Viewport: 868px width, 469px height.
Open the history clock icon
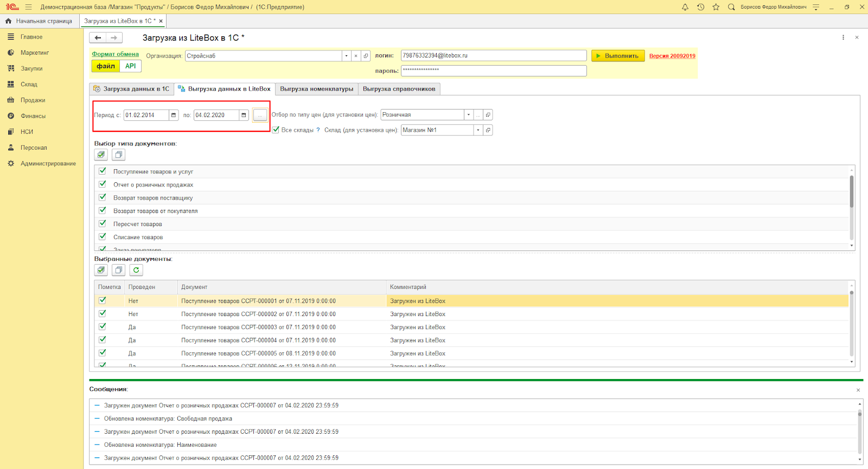(x=700, y=7)
